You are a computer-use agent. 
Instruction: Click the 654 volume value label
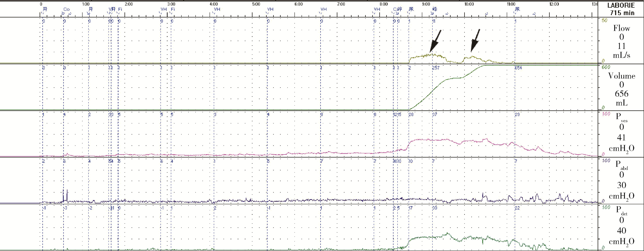point(518,68)
